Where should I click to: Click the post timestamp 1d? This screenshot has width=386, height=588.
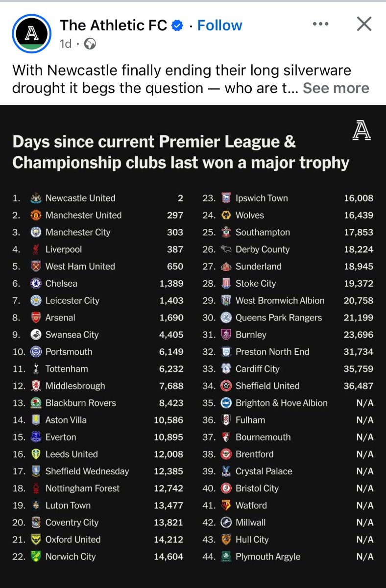[x=66, y=44]
